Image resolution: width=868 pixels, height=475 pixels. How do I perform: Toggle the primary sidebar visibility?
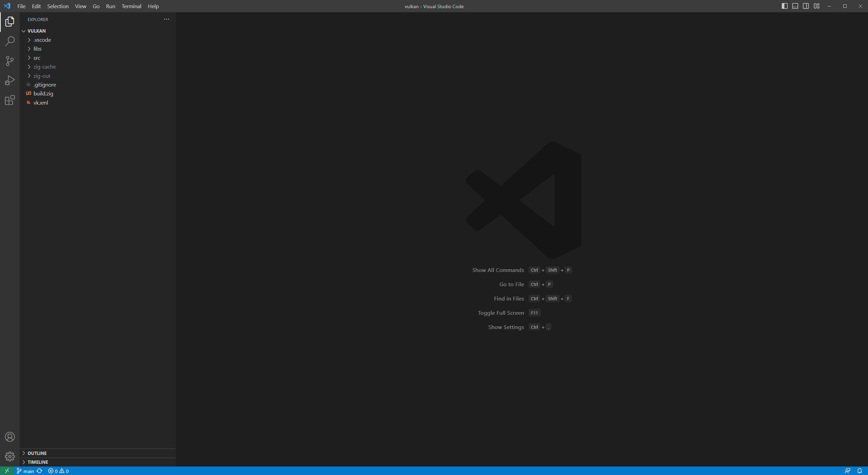[x=784, y=6]
